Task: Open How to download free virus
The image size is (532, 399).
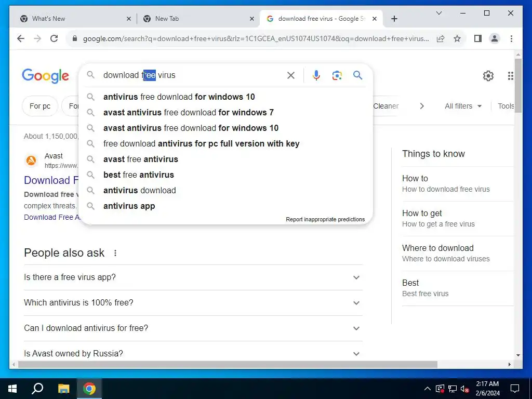Action: (457, 183)
